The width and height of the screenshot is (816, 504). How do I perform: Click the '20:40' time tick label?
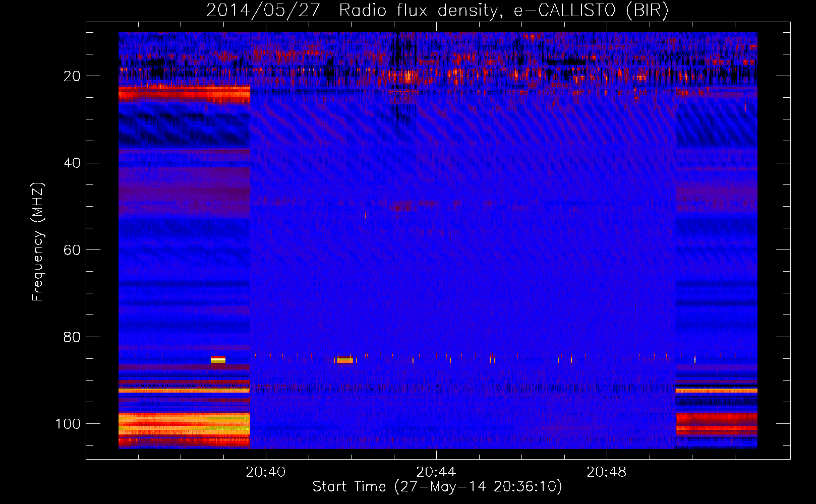(x=265, y=472)
